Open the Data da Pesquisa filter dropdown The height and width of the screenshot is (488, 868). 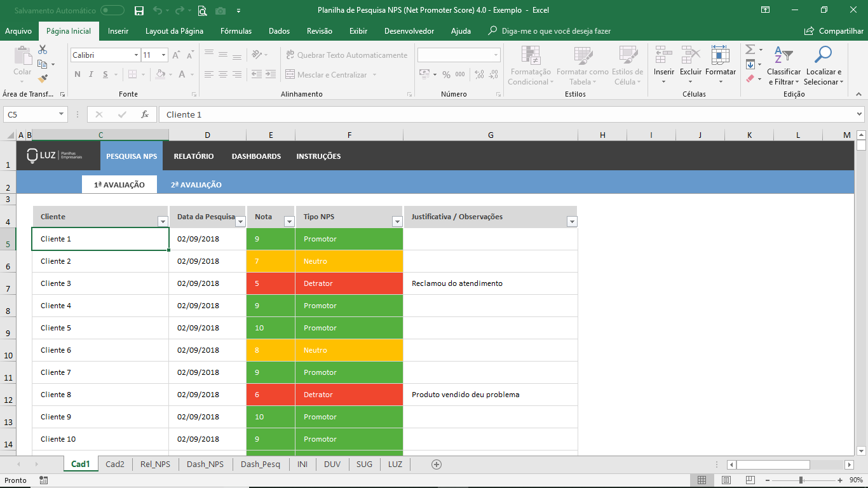[240, 222]
